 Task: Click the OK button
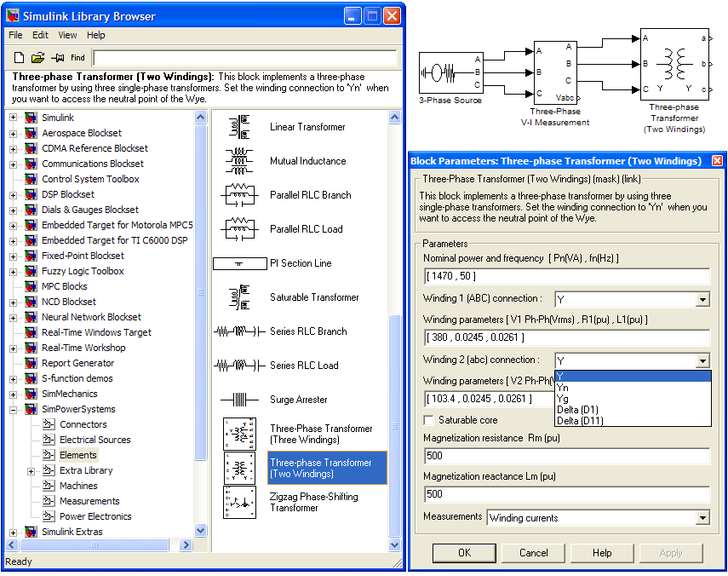[464, 553]
